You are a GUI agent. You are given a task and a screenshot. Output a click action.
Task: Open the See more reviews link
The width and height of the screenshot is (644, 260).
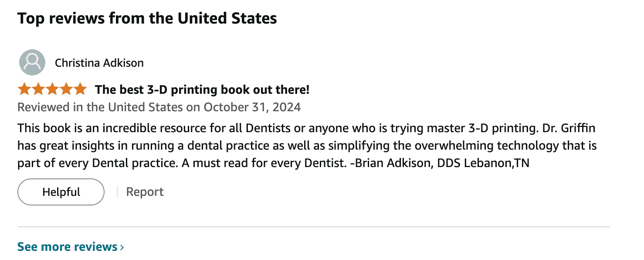71,247
